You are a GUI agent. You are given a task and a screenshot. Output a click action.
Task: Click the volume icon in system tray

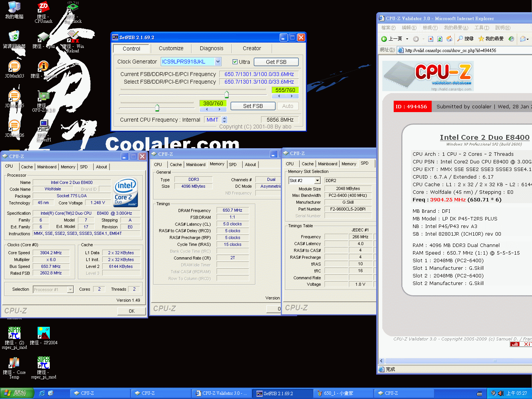click(500, 393)
